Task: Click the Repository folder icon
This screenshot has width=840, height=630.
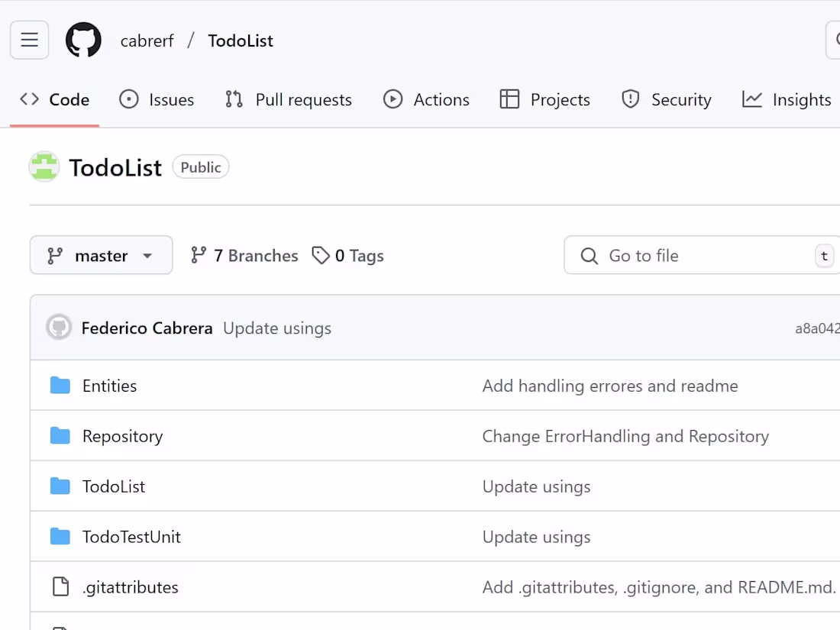Action: (x=60, y=436)
